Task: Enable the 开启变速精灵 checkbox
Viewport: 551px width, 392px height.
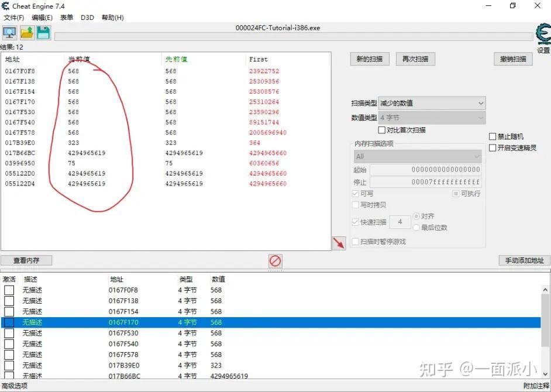Action: (x=493, y=148)
